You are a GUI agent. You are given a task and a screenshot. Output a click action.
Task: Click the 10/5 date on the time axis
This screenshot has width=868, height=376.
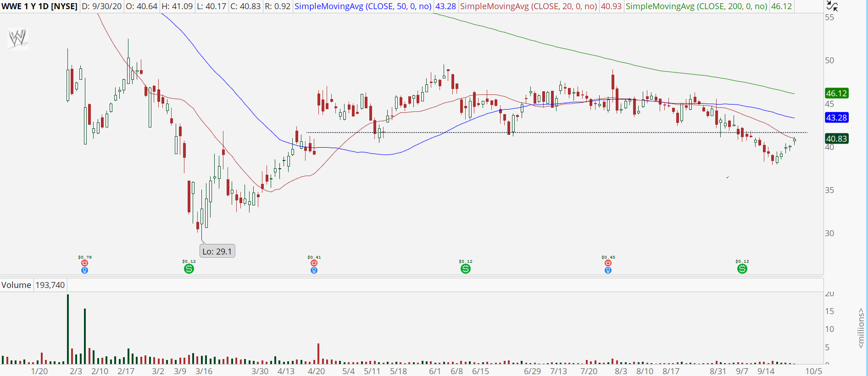point(813,371)
